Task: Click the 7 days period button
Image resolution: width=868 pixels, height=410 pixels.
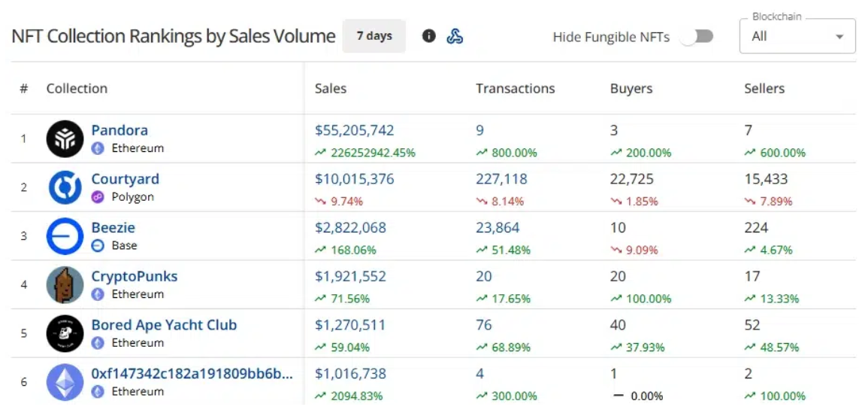Action: (374, 36)
